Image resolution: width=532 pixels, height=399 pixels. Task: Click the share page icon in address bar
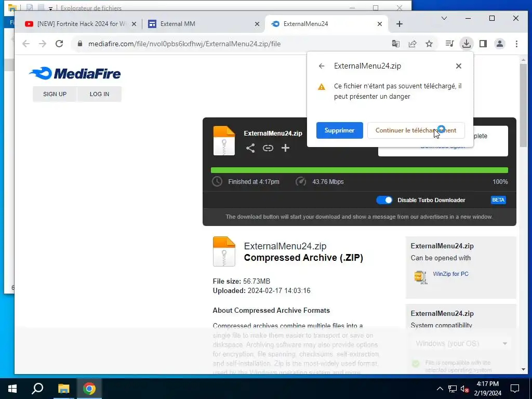click(413, 44)
